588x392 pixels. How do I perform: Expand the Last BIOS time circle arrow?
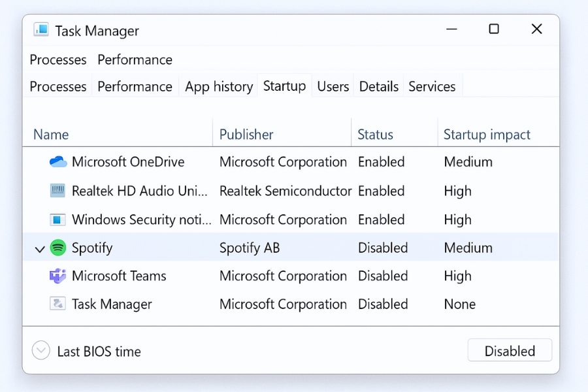click(41, 351)
